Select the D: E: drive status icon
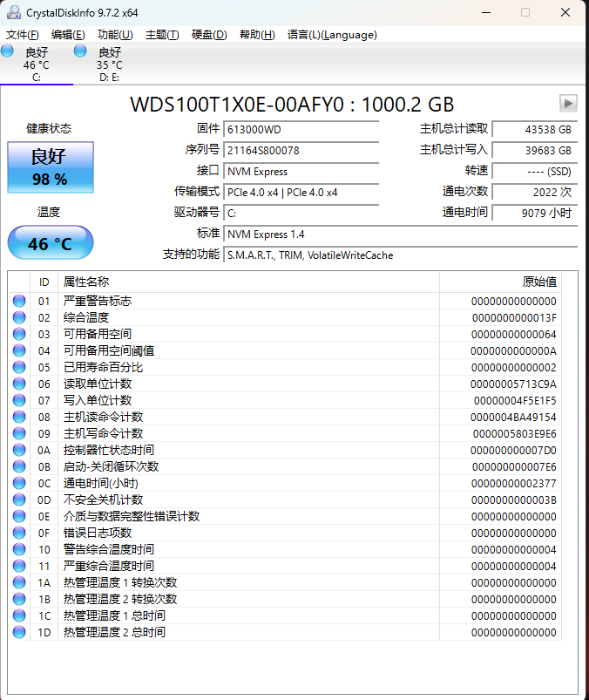The height and width of the screenshot is (700, 589). point(80,51)
